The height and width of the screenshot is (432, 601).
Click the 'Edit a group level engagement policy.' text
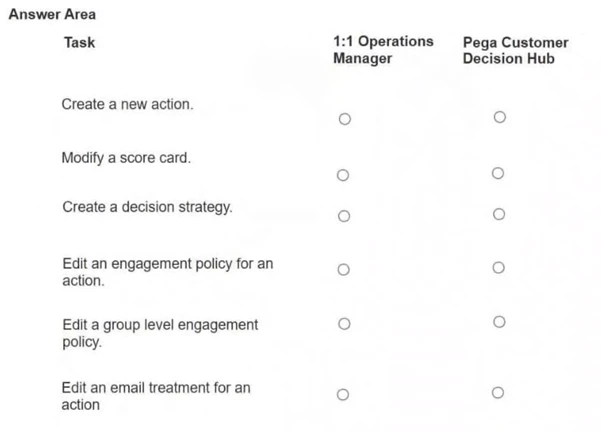coord(160,333)
